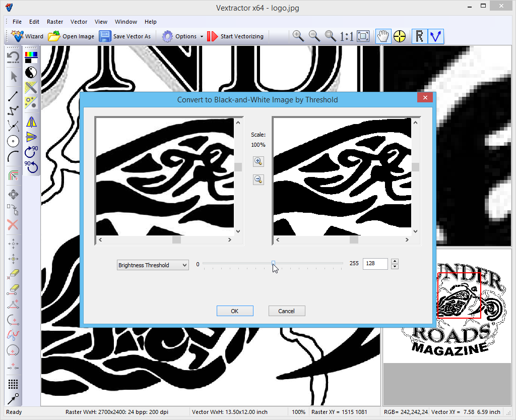Click the yin-yang invert image icon
The height and width of the screenshot is (420, 516).
point(31,72)
